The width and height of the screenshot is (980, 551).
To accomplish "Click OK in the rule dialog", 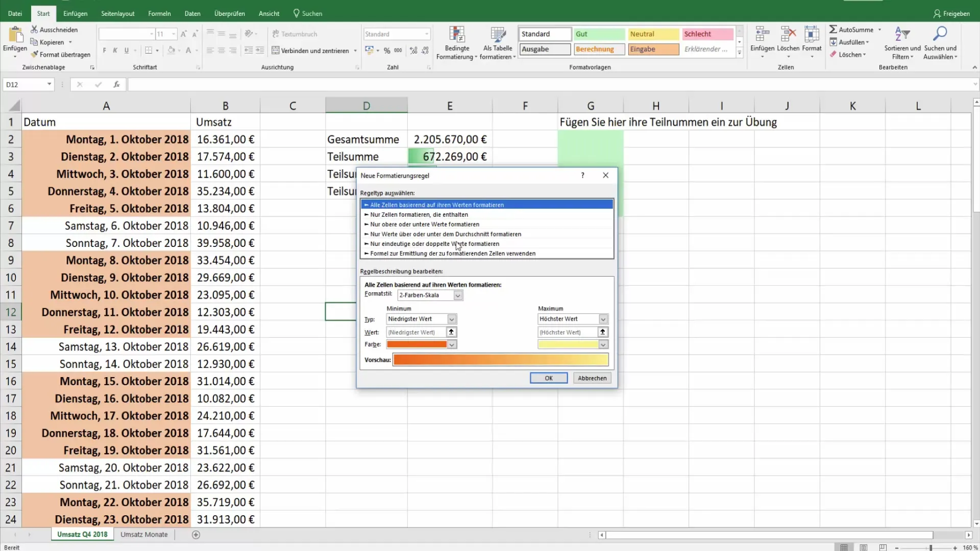I will point(549,378).
